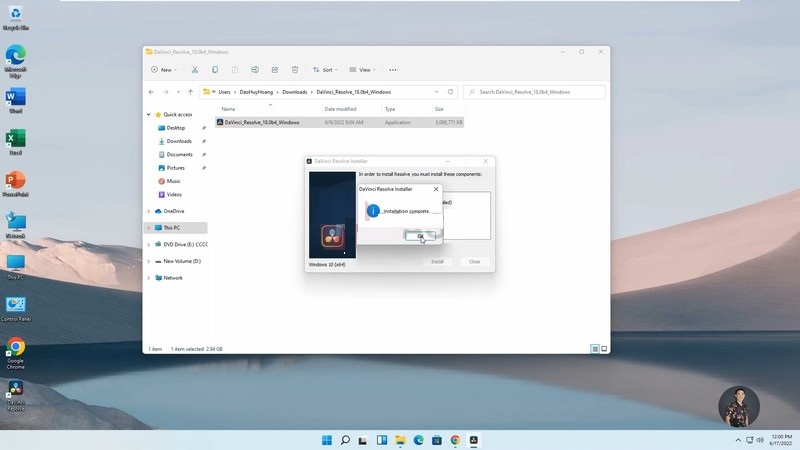Open Recycle Bin desktop icon
The height and width of the screenshot is (450, 800).
pos(16,18)
